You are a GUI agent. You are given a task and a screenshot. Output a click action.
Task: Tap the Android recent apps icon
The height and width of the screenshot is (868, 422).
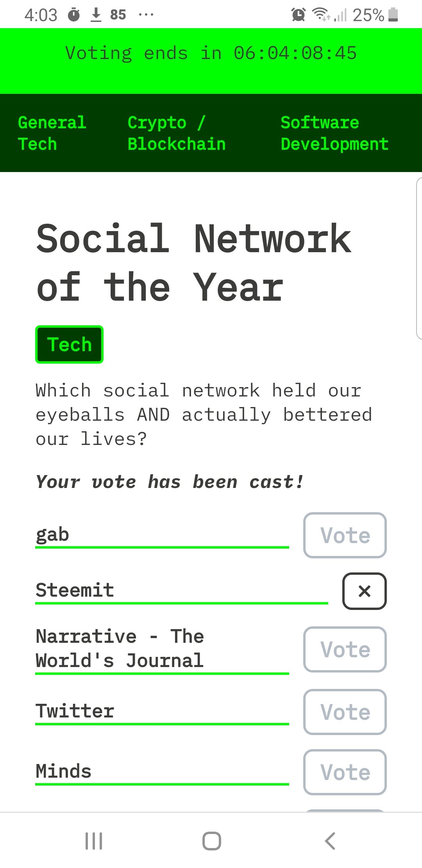94,841
